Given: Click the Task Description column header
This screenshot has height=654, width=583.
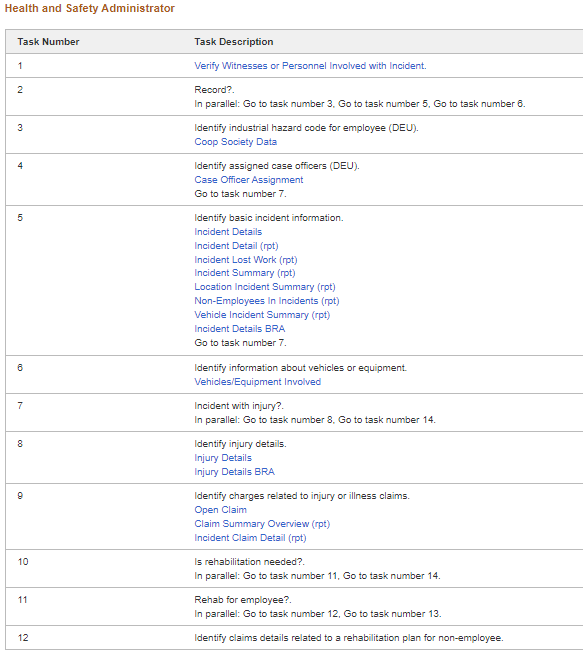Looking at the screenshot, I should pyautogui.click(x=234, y=42).
